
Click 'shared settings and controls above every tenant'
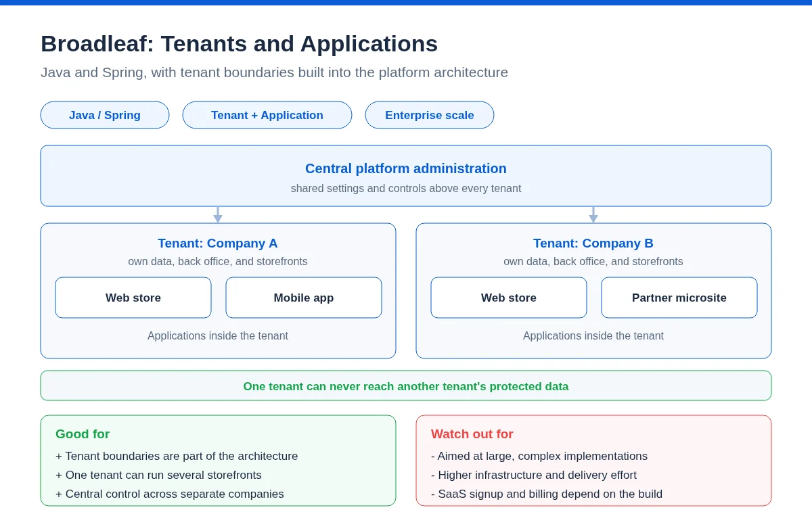click(406, 188)
